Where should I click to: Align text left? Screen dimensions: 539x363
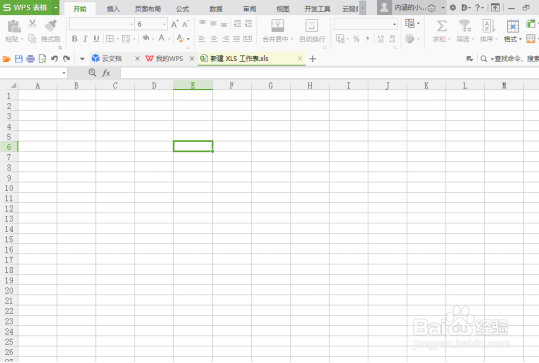point(202,39)
